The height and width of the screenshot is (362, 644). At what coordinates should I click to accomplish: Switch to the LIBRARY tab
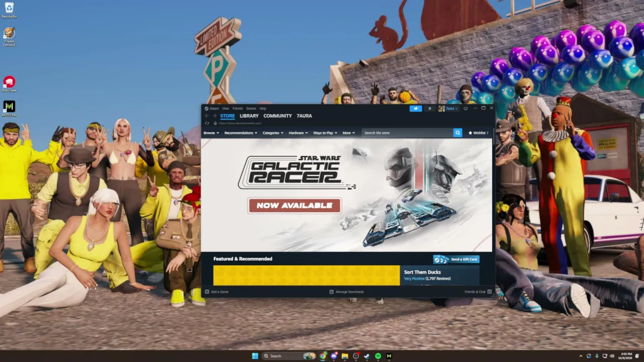pyautogui.click(x=249, y=116)
